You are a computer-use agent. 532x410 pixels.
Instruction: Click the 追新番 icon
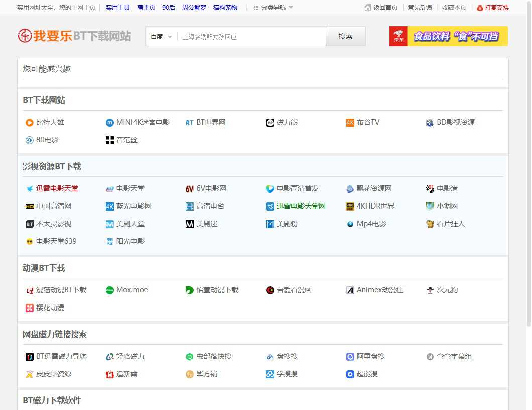(109, 374)
